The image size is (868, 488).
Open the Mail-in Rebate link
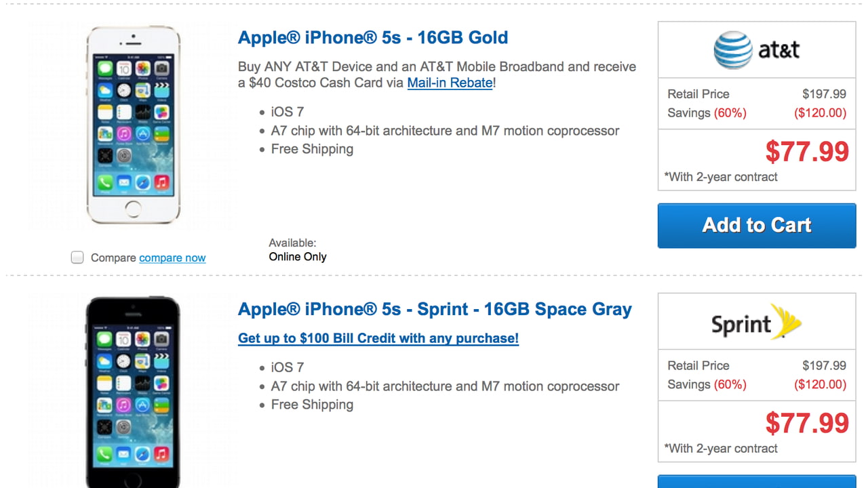tap(450, 83)
